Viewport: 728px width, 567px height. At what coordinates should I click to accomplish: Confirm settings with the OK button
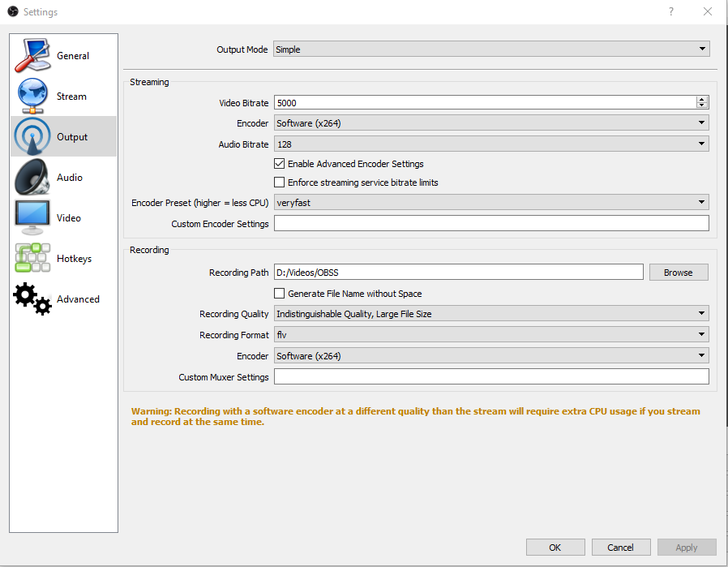point(555,548)
